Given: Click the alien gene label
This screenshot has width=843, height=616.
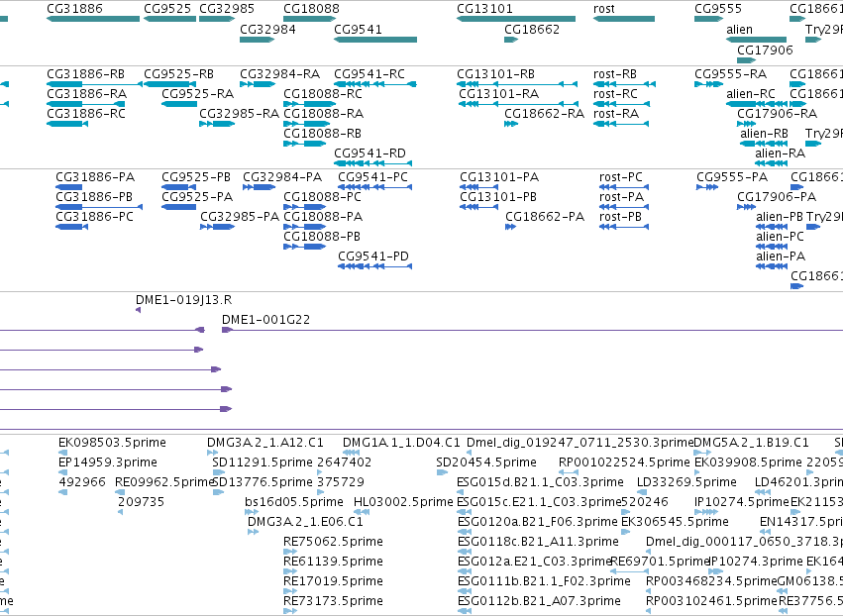Looking at the screenshot, I should [x=739, y=29].
